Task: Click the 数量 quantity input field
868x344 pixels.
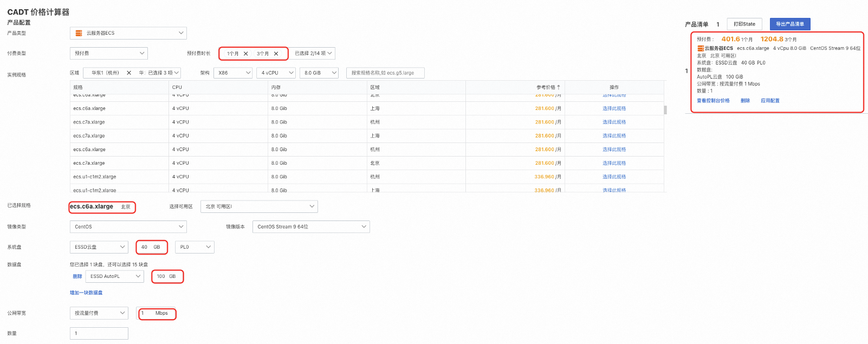Action: (x=99, y=333)
